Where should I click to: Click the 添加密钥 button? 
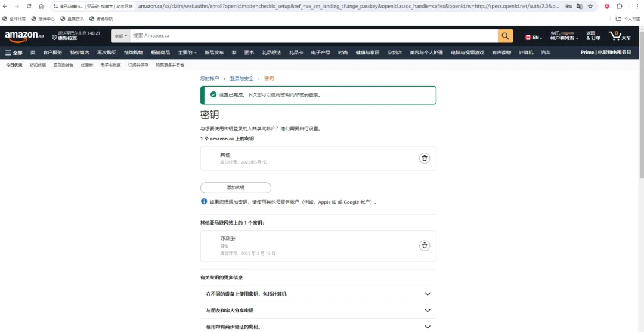point(236,187)
